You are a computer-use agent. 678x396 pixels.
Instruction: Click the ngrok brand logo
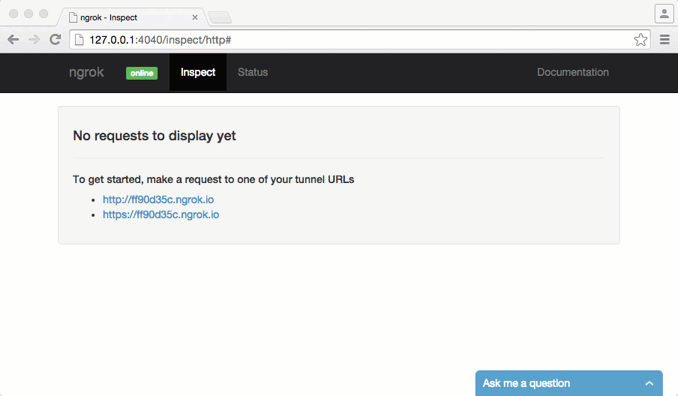86,72
